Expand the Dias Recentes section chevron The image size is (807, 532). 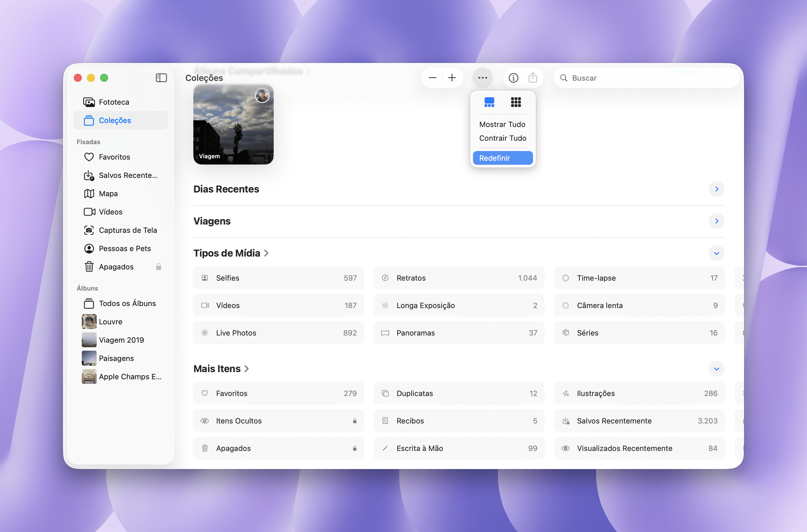point(716,189)
